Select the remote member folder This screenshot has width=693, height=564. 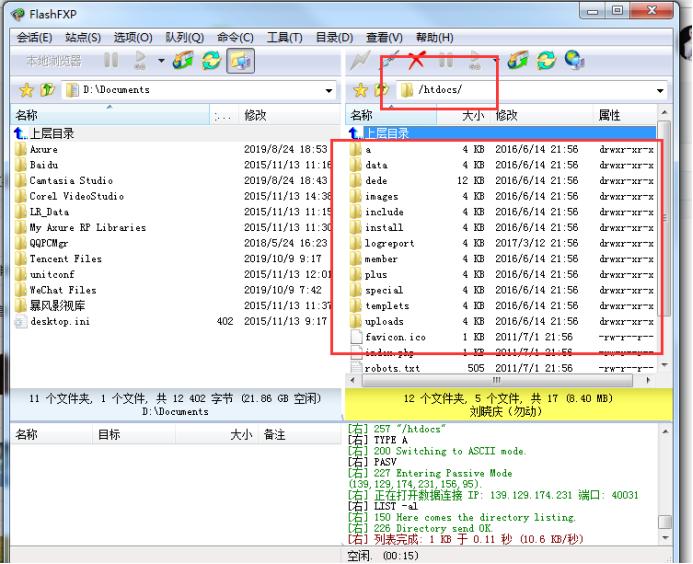(x=381, y=259)
